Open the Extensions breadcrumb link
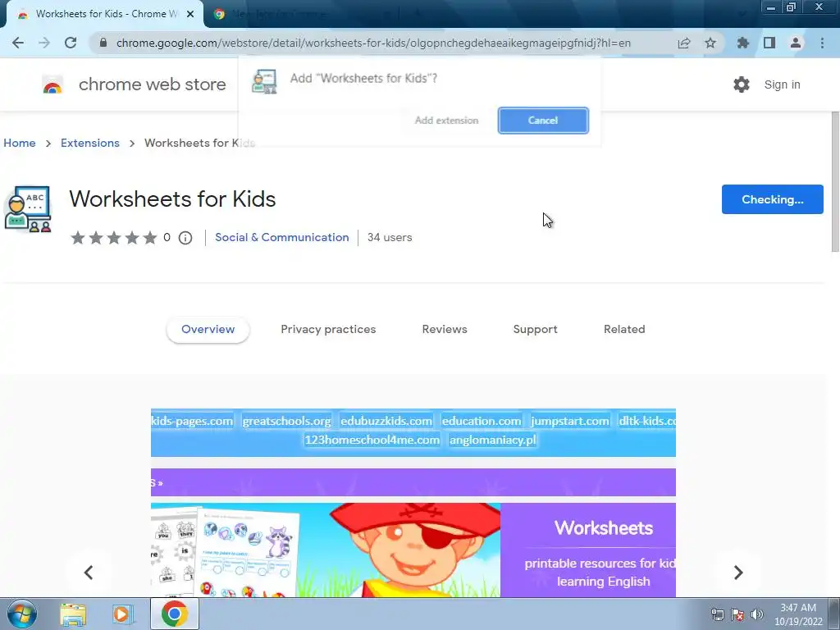The height and width of the screenshot is (630, 840). 90,143
